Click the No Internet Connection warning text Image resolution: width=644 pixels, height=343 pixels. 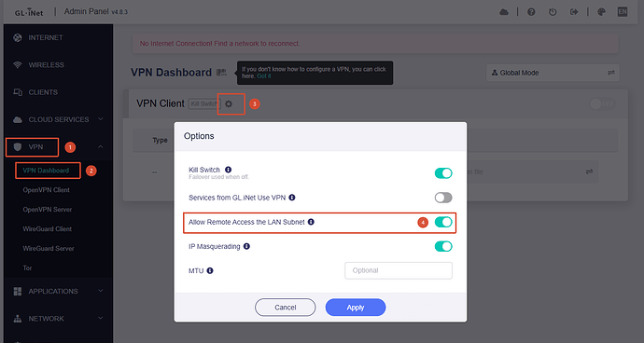tap(219, 44)
